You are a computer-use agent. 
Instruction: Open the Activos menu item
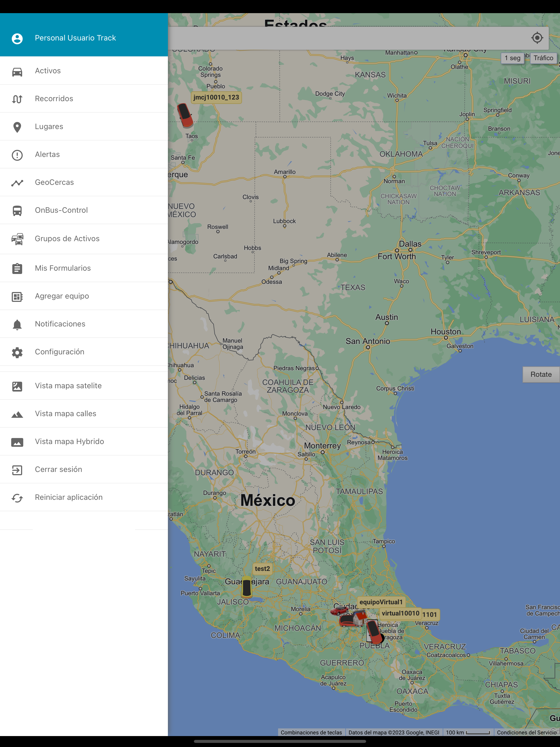pyautogui.click(x=84, y=71)
